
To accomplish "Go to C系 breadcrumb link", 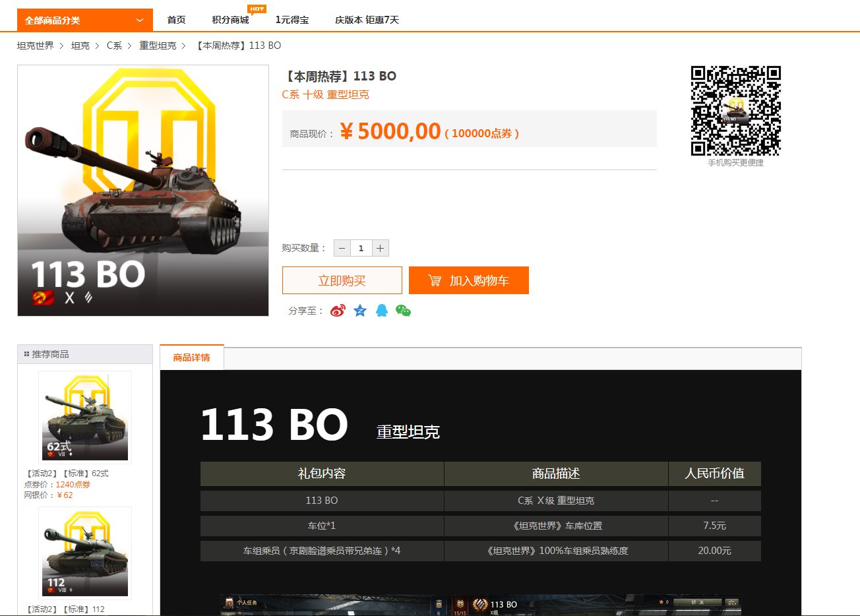I will (115, 46).
